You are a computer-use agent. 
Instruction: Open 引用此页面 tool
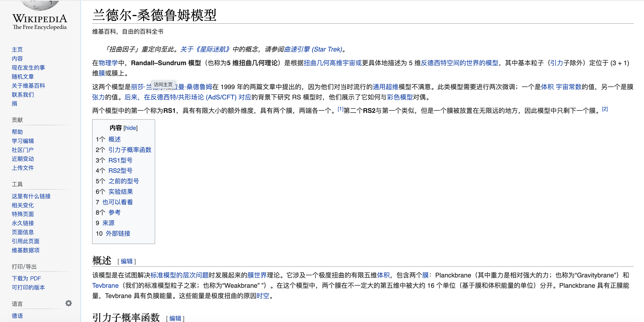click(25, 241)
